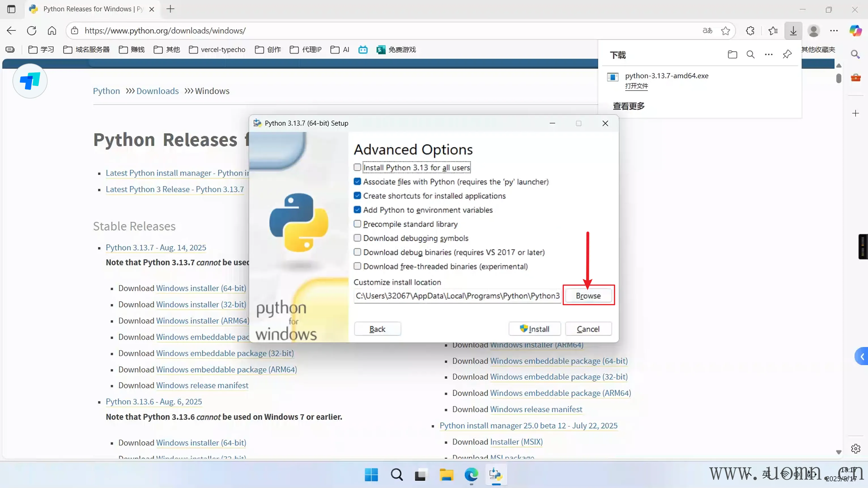The width and height of the screenshot is (868, 488).
Task: Click the favorites star in address bar
Action: (x=725, y=31)
